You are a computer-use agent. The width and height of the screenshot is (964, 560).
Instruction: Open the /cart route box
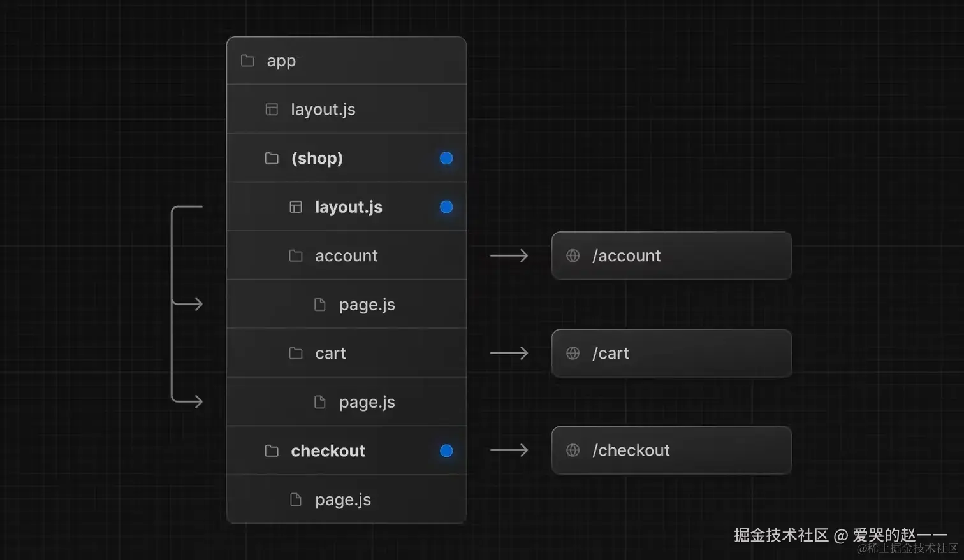coord(671,353)
